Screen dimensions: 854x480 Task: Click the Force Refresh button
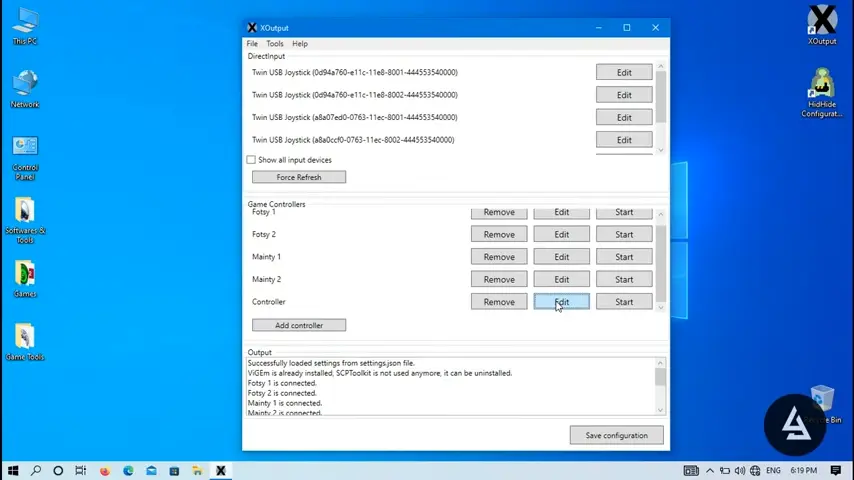[299, 177]
